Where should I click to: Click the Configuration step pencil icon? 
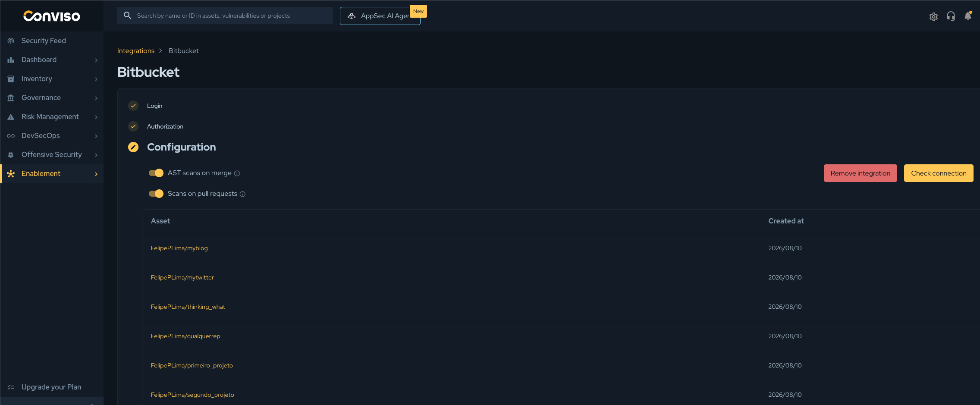coord(133,147)
